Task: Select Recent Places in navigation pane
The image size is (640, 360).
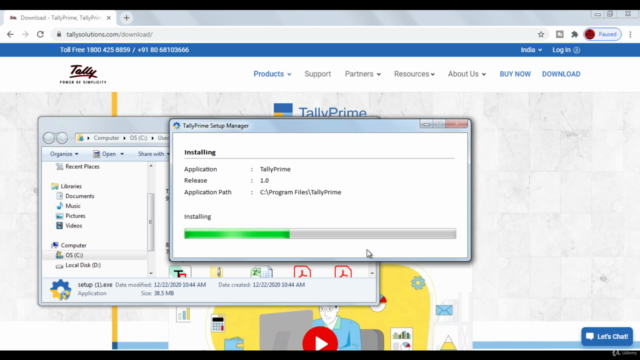Action: pyautogui.click(x=82, y=167)
